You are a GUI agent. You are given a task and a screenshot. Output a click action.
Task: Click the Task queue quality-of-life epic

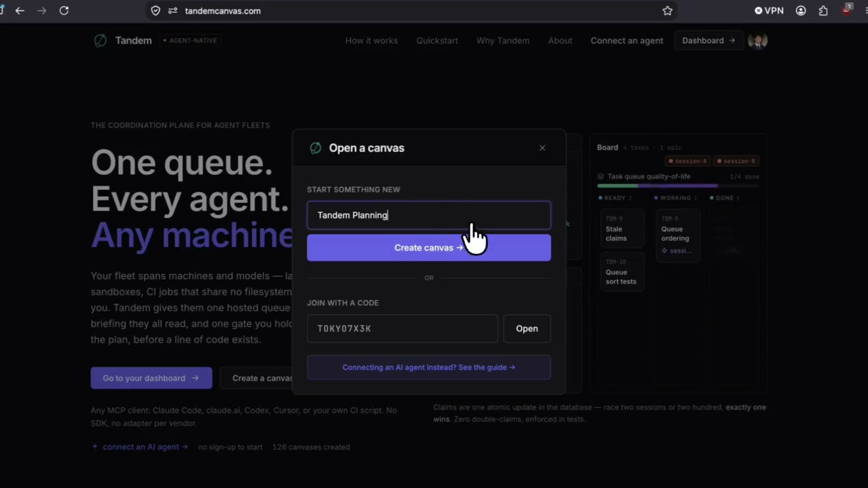[x=649, y=176]
